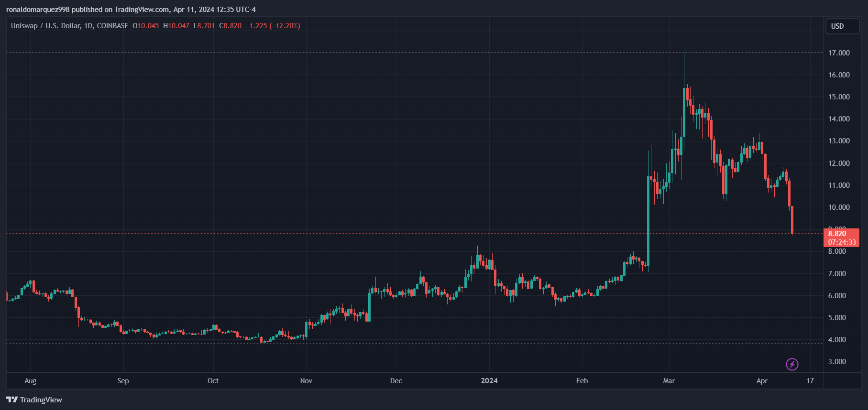This screenshot has width=868, height=410.
Task: Click the 8.820 current price label
Action: [x=837, y=234]
